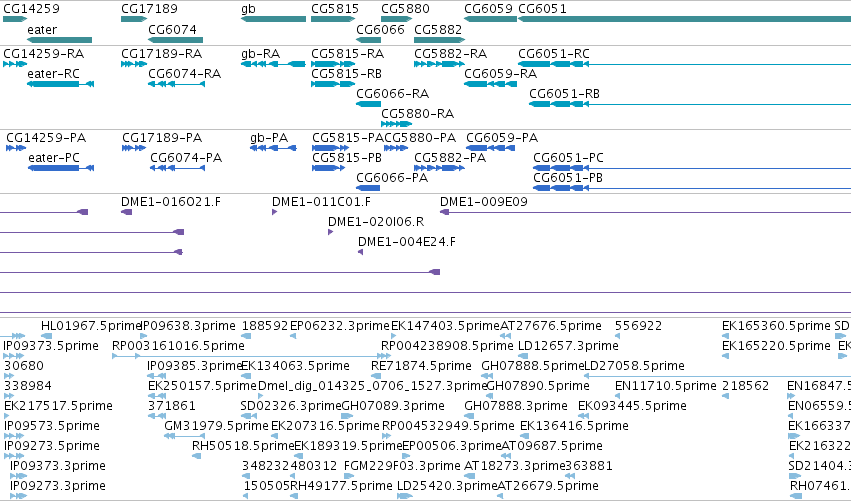Select transcript CG5815-RB

pyautogui.click(x=346, y=74)
